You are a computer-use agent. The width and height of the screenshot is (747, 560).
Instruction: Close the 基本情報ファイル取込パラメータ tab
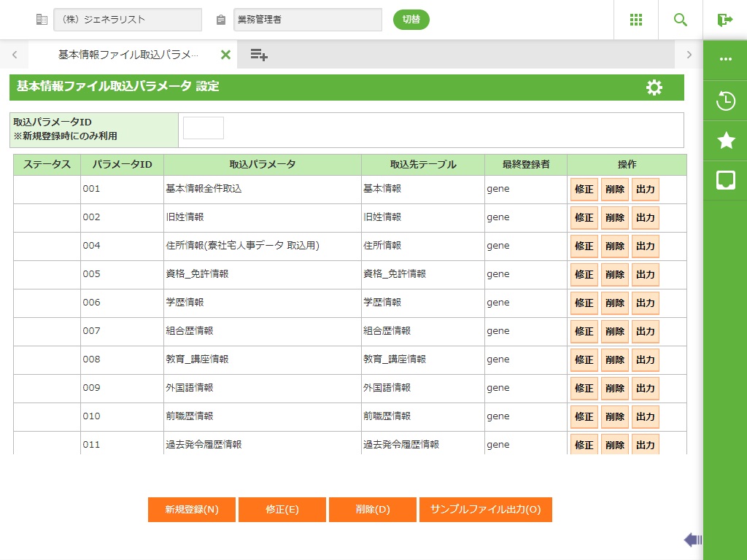pos(225,55)
